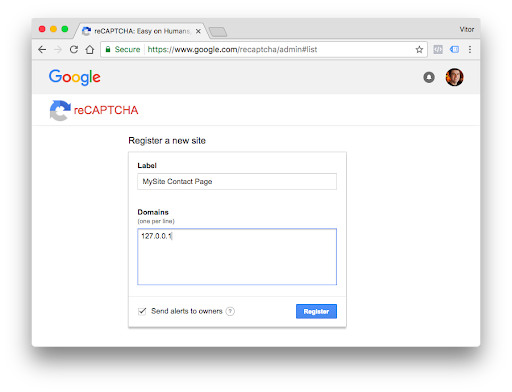Viewport: 512px width, 392px height.
Task: Click the code extension icon in toolbar
Action: 438,50
